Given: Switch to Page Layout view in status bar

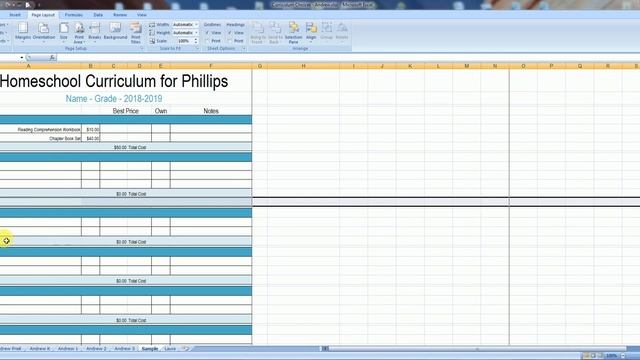Looking at the screenshot, I should tap(593, 356).
